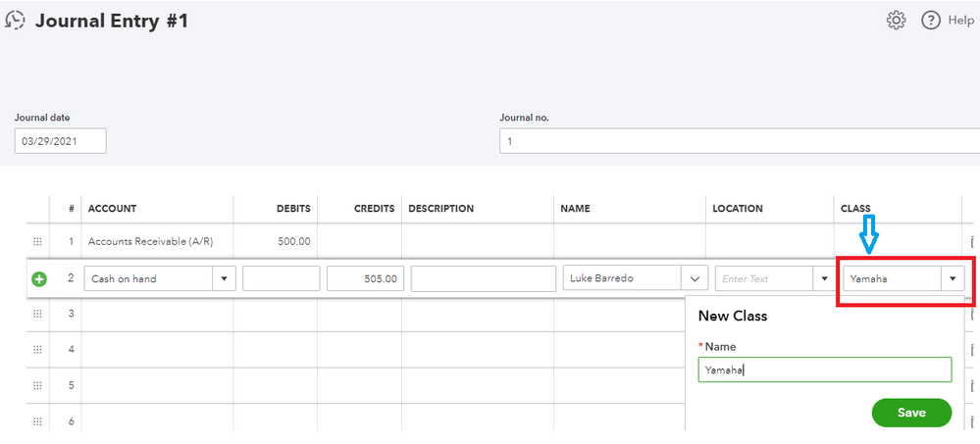The height and width of the screenshot is (444, 980).
Task: Expand the Cash on hand account dropdown
Action: (x=225, y=279)
